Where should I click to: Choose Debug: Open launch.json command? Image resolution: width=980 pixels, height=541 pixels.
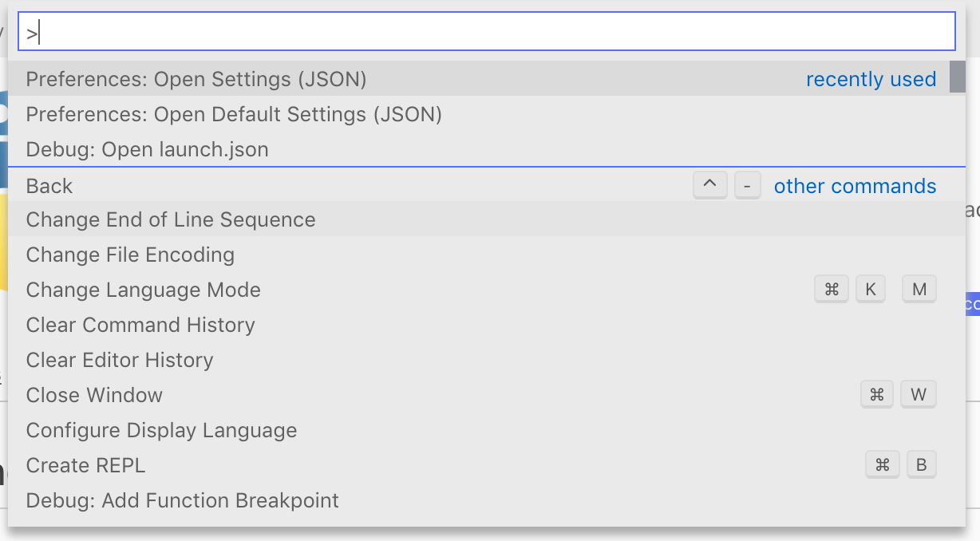coord(147,150)
